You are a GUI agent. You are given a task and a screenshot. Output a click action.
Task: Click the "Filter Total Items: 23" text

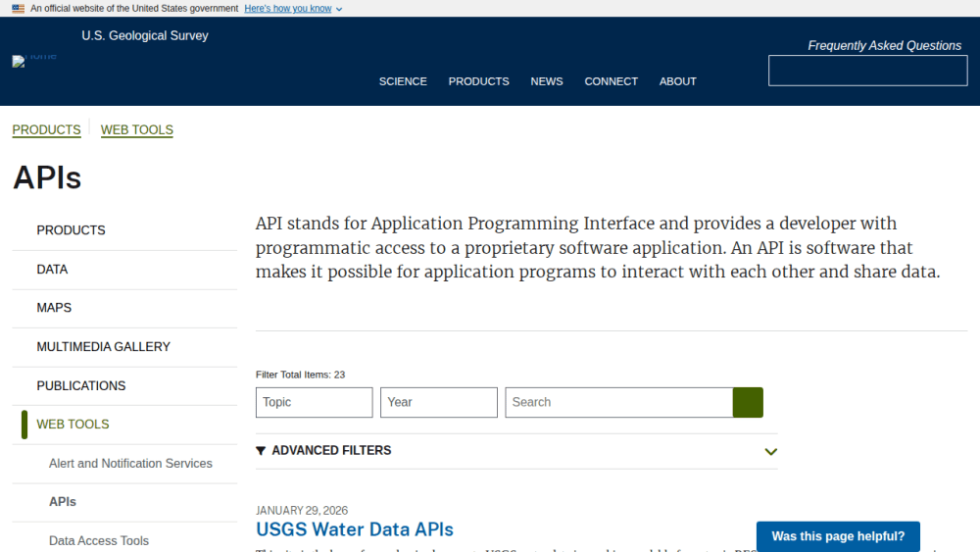[300, 376]
